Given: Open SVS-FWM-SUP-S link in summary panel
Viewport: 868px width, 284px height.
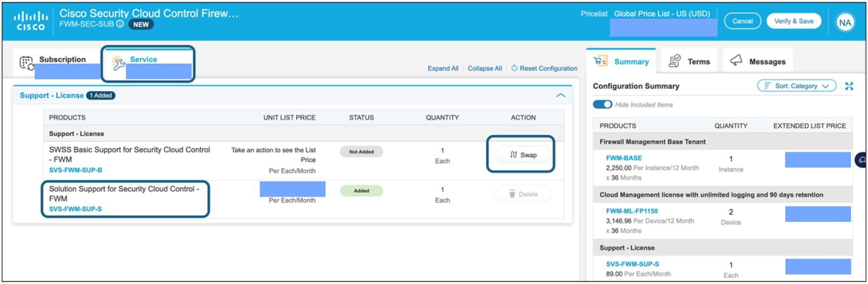Looking at the screenshot, I should pyautogui.click(x=632, y=264).
